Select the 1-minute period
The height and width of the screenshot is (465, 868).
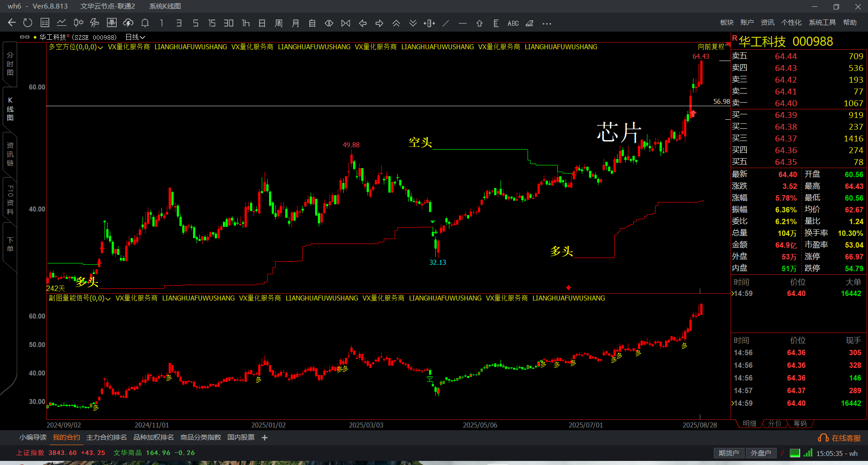tap(162, 23)
